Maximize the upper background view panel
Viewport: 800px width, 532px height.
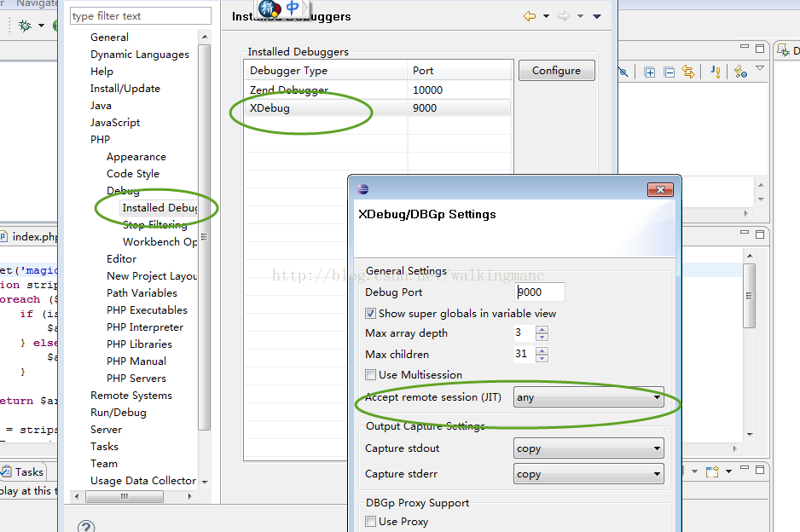(760, 49)
